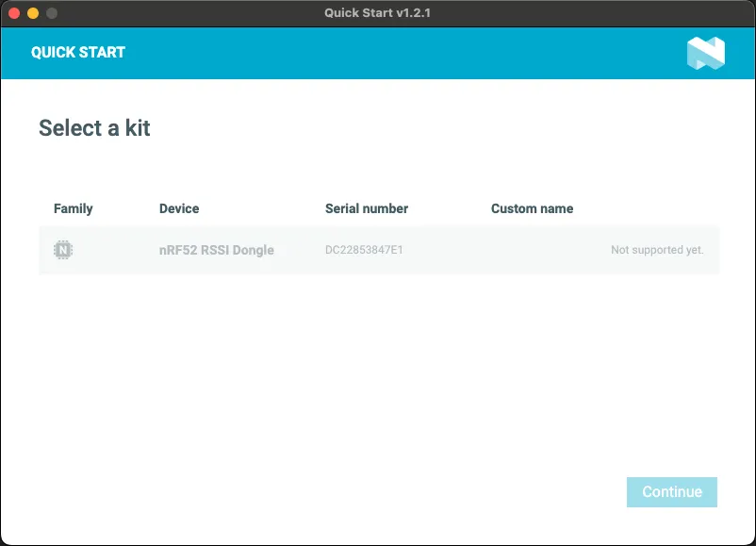The image size is (756, 546).
Task: Click the Not supported yet label
Action: click(x=657, y=250)
